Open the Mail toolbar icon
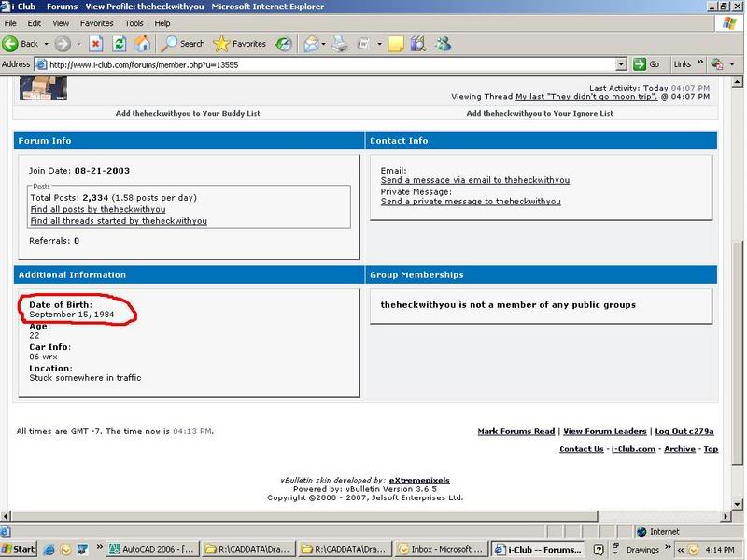This screenshot has height=560, width=747. (x=309, y=43)
